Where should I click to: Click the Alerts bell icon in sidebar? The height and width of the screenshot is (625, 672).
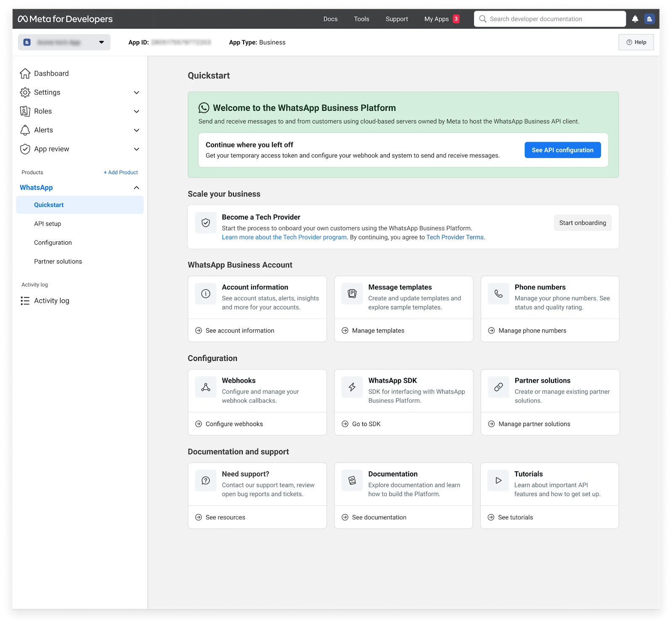(25, 130)
